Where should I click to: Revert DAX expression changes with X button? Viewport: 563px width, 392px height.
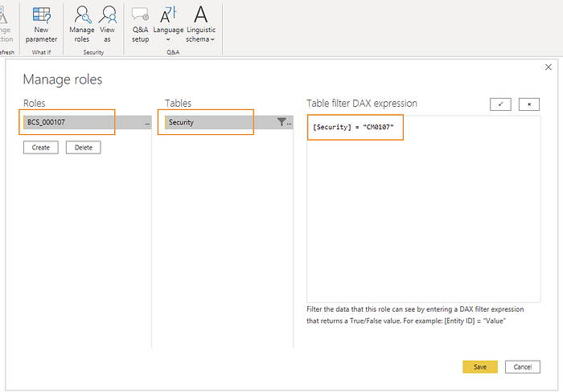point(529,104)
